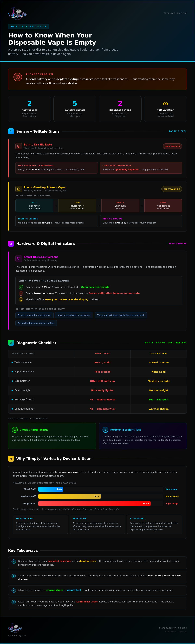
Task: Click the Root Causes stat card
Action: coord(29,109)
